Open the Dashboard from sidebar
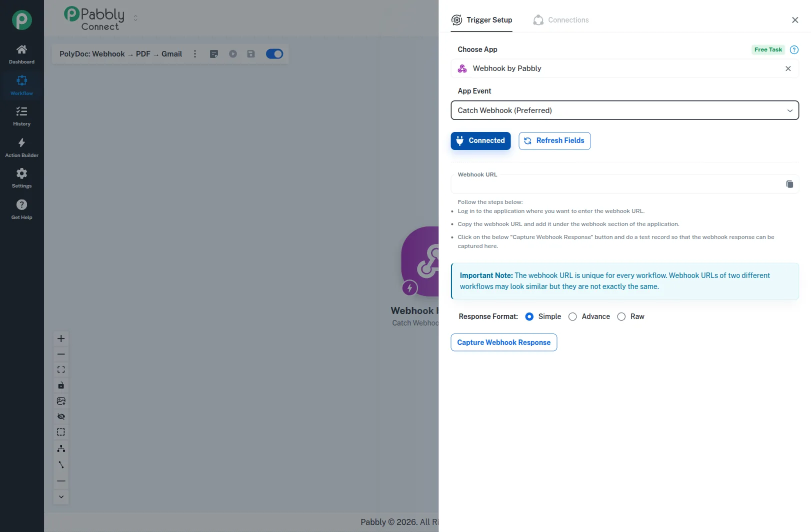Viewport: 811px width, 532px height. [21, 54]
